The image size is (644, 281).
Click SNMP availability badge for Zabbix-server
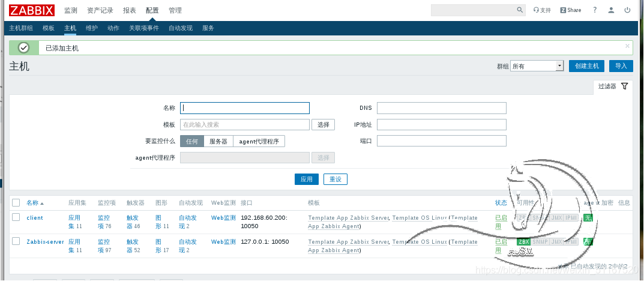[x=540, y=241]
